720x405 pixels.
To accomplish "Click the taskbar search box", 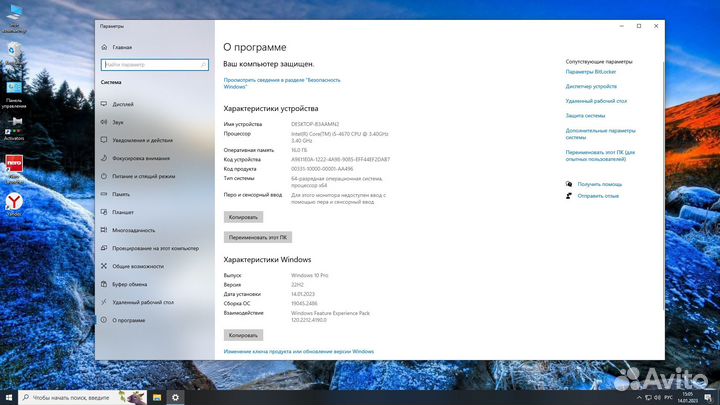I will pyautogui.click(x=83, y=397).
